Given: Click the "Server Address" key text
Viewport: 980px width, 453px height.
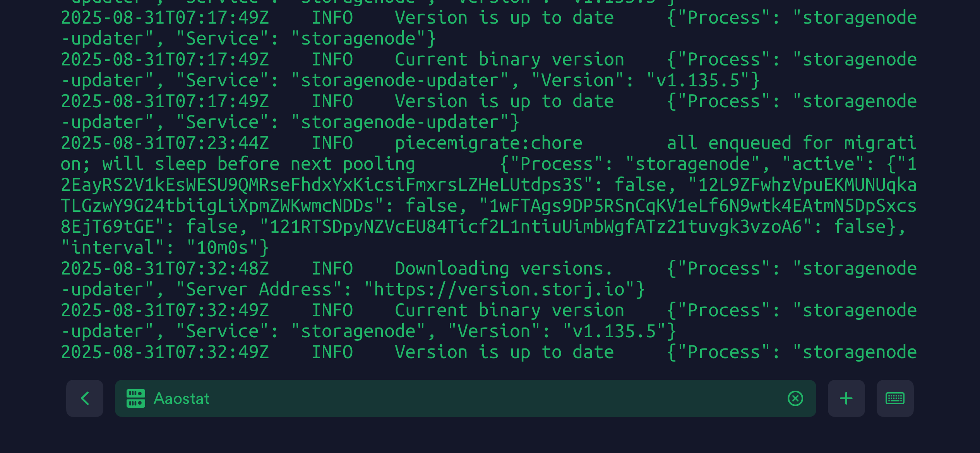Looking at the screenshot, I should coord(259,290).
